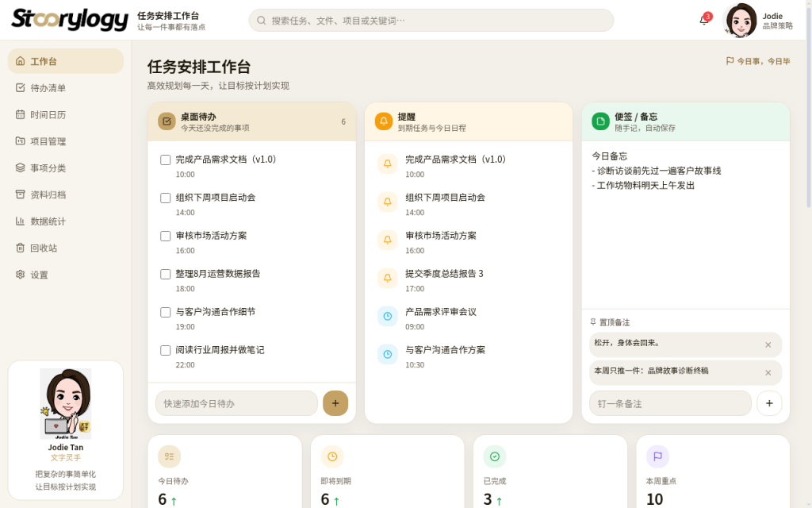Check 审核市场活动方案 todo checkbox

coord(165,236)
